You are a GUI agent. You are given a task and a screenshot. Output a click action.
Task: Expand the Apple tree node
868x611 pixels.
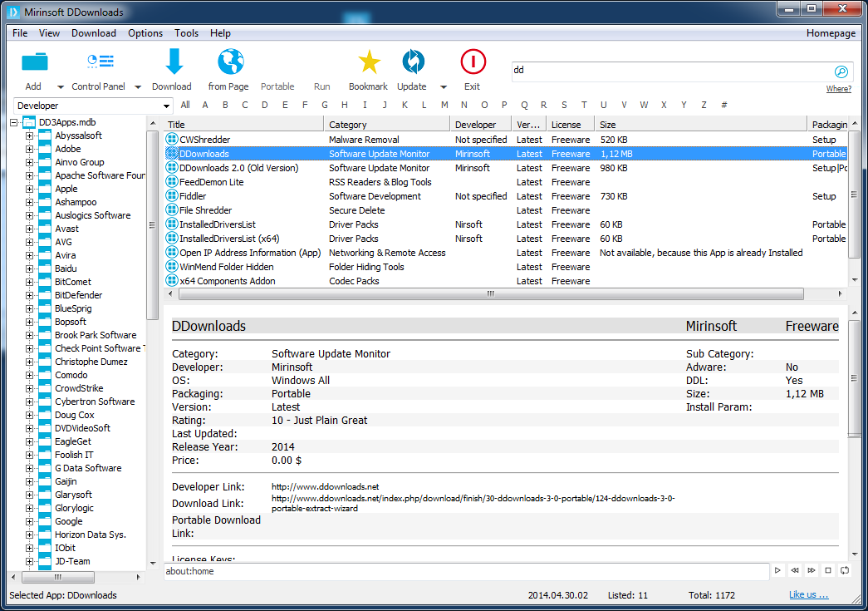point(29,189)
